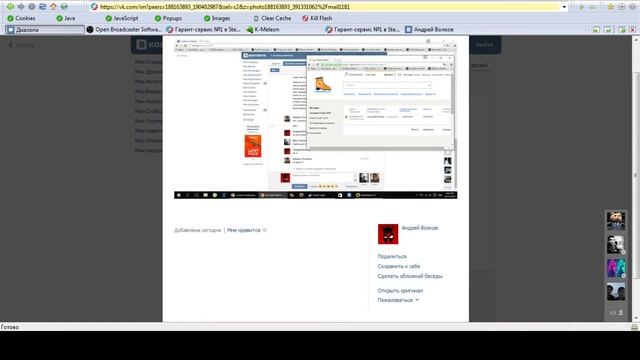This screenshot has width=640, height=360.
Task: Close current tab red X icon
Action: (x=632, y=30)
